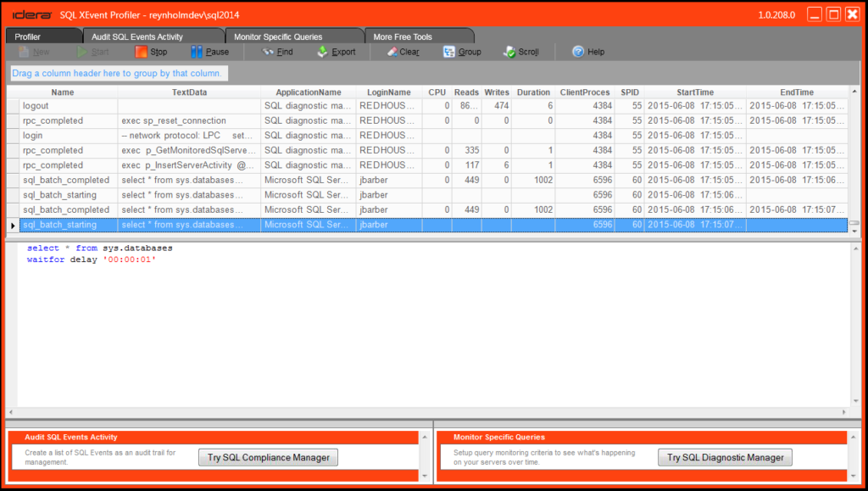This screenshot has width=868, height=491.
Task: Click up arrow in Monitor Specific Queries panel
Action: (853, 438)
